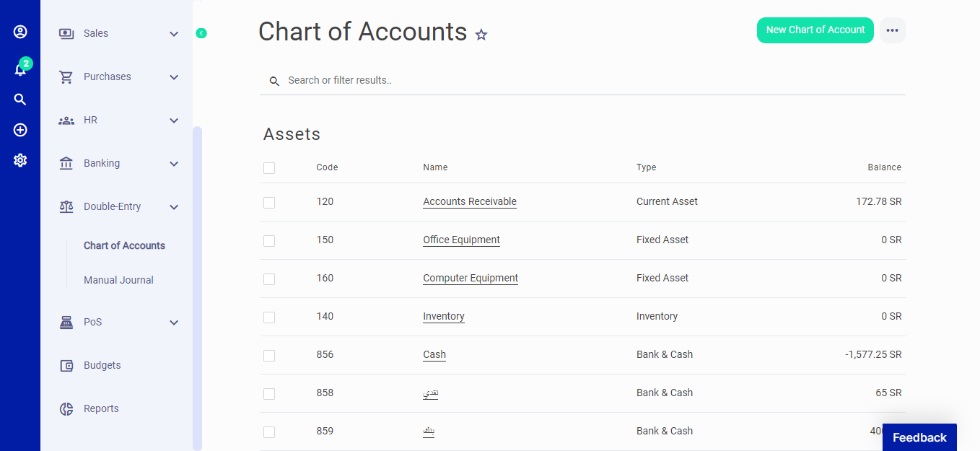Select Chart of Accounts in sidebar
980x451 pixels.
point(123,245)
